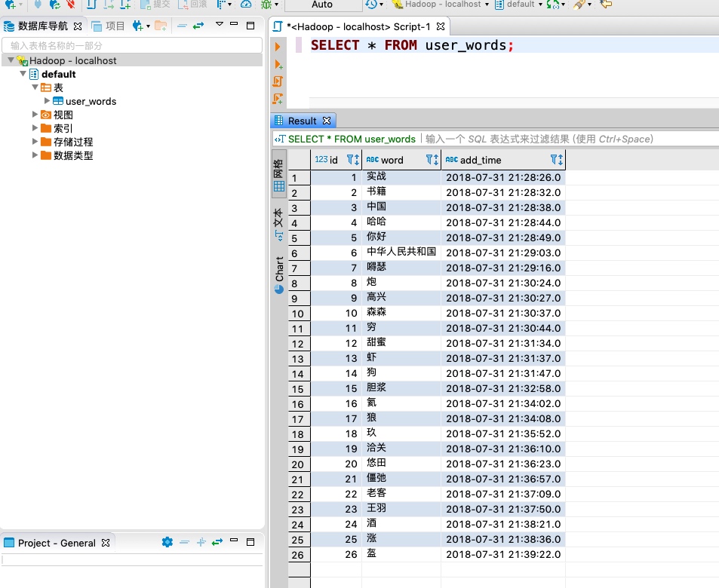Open the default database selector
Image resolution: width=719 pixels, height=588 pixels.
coord(518,4)
